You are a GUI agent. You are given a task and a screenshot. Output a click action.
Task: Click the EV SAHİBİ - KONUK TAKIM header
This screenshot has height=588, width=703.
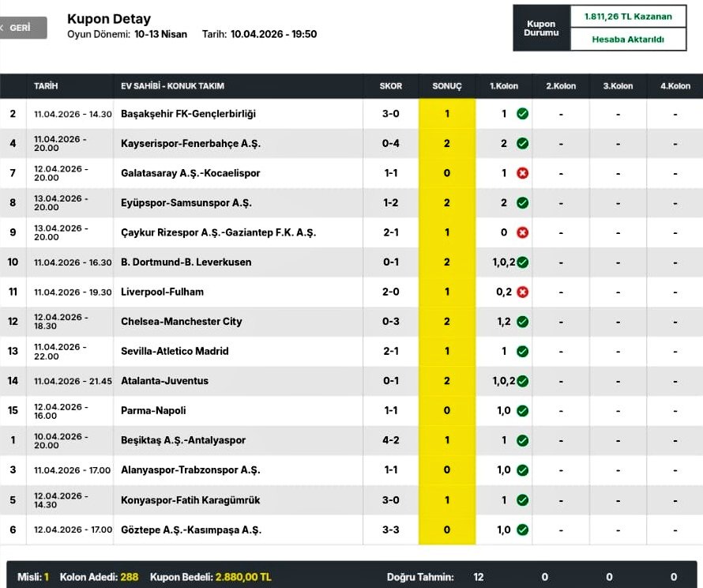[173, 86]
